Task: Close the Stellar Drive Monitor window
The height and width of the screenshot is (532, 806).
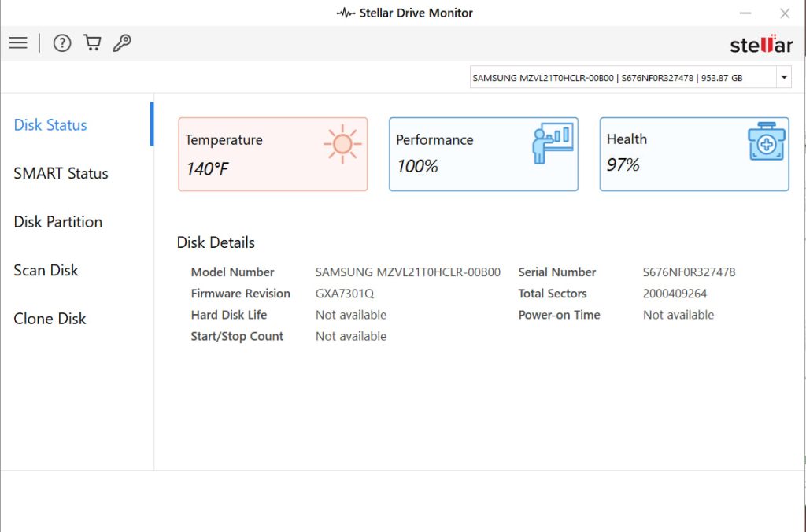Action: tap(785, 13)
